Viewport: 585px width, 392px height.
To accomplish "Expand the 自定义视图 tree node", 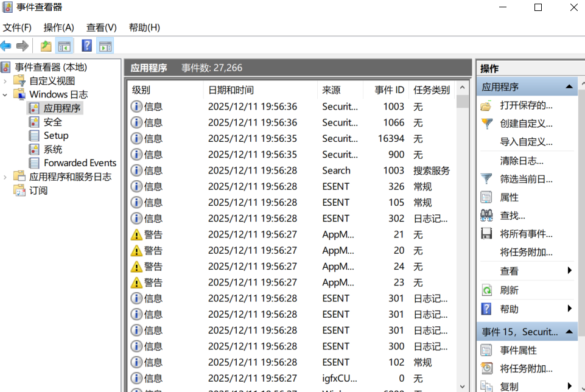I will [x=5, y=81].
